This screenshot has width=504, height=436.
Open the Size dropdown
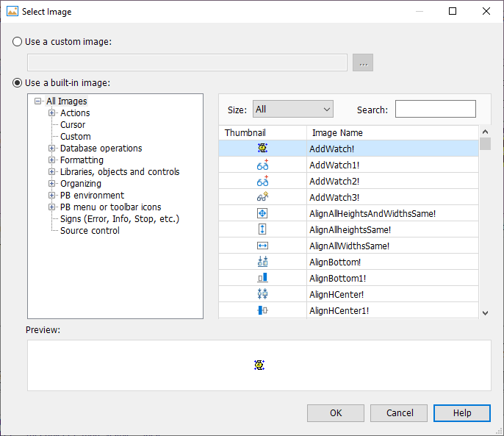292,110
